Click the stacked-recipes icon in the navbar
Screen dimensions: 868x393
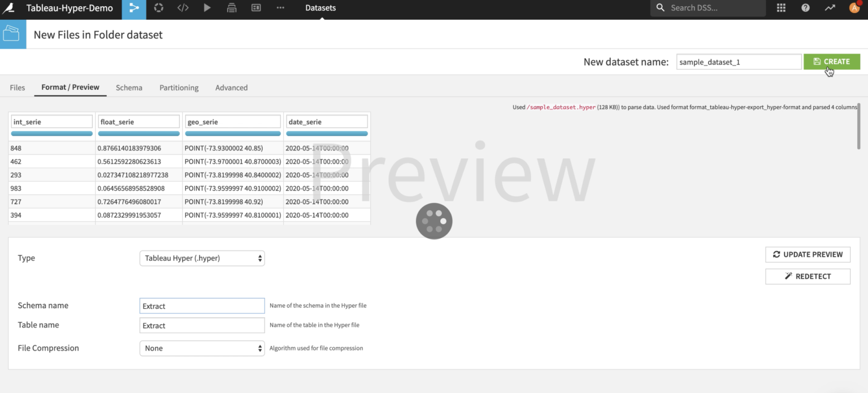pos(231,8)
